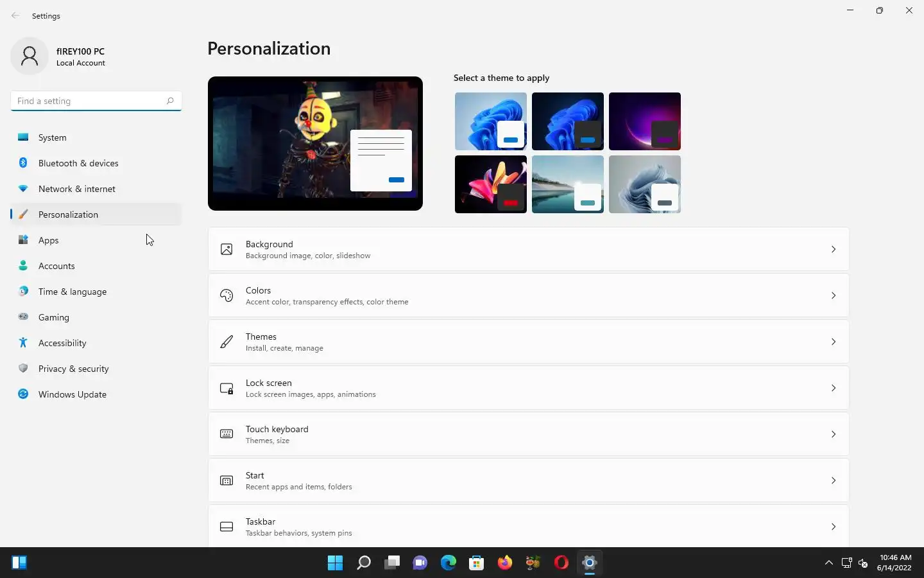Go back with the Settings back arrow
Screen dimensions: 924x578
tap(15, 15)
